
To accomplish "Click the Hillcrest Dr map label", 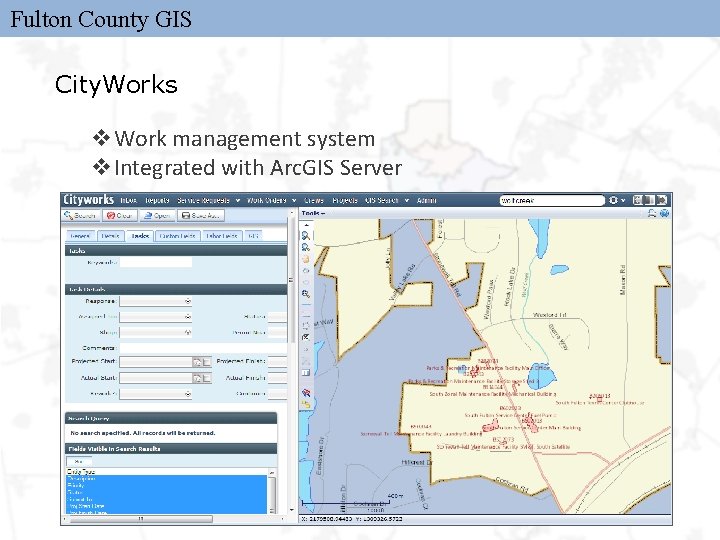I will coord(416,462).
